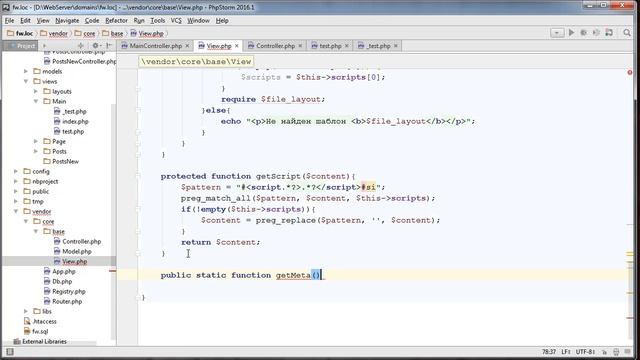Click the 78:37 line and column indicator

click(x=549, y=352)
